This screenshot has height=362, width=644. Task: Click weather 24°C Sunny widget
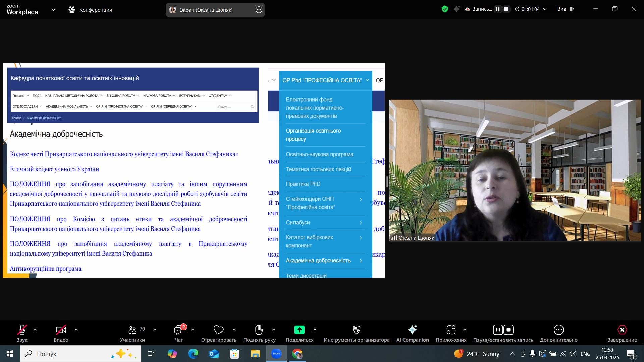click(477, 354)
